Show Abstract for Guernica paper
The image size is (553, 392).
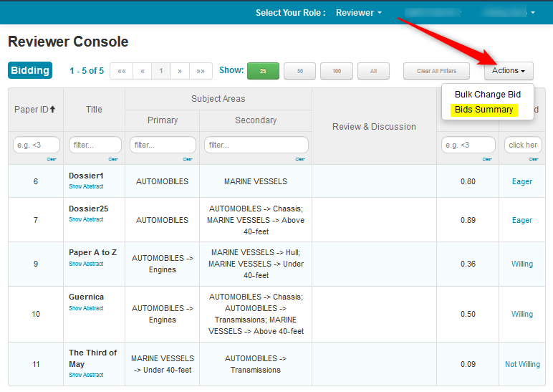(86, 308)
